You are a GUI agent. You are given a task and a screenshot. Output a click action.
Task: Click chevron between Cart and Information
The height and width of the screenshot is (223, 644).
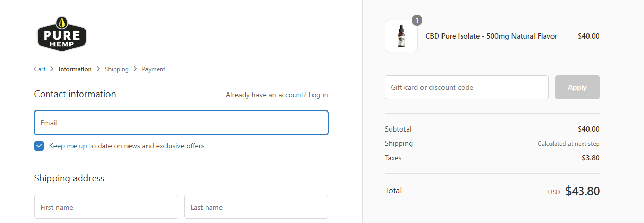coord(52,69)
